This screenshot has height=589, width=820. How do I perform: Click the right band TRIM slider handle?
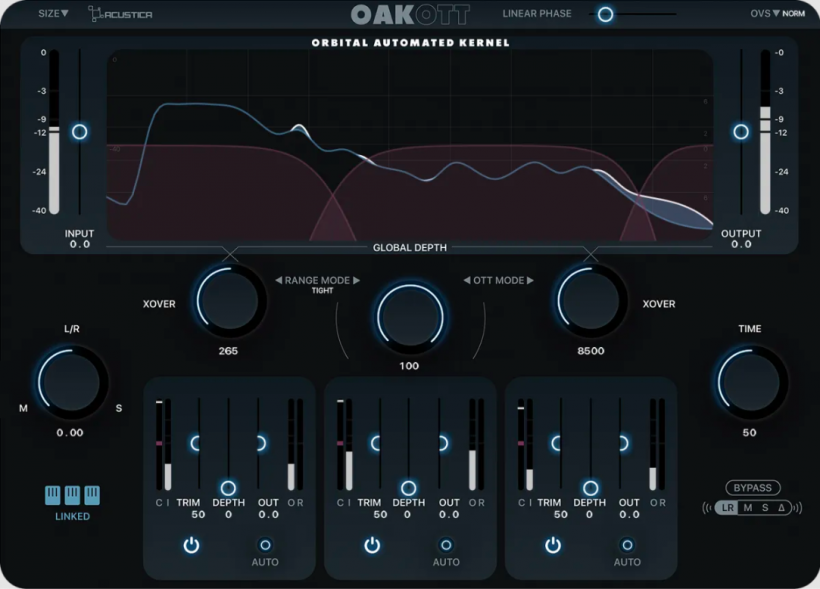[x=557, y=443]
